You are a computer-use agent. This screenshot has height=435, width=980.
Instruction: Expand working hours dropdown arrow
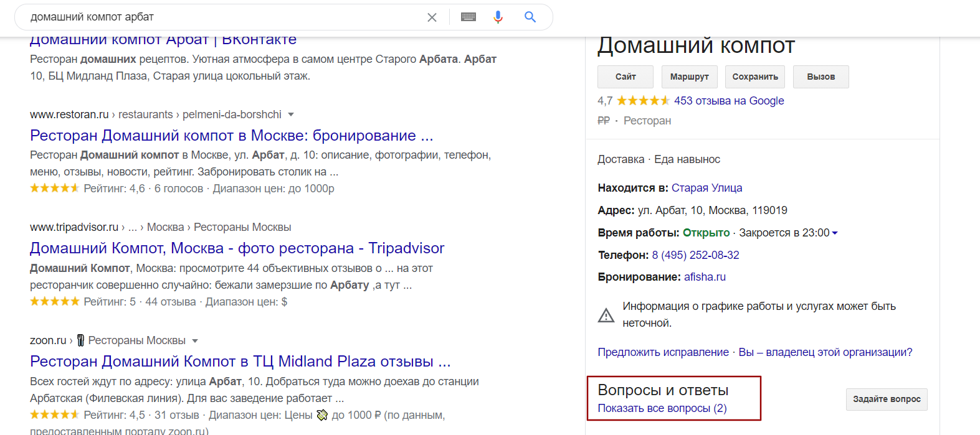pos(835,233)
